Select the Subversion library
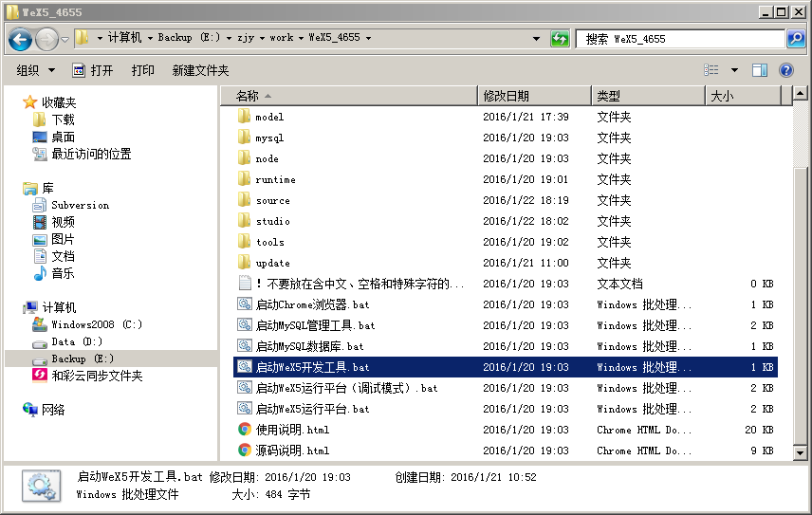The height and width of the screenshot is (515, 812). click(71, 205)
